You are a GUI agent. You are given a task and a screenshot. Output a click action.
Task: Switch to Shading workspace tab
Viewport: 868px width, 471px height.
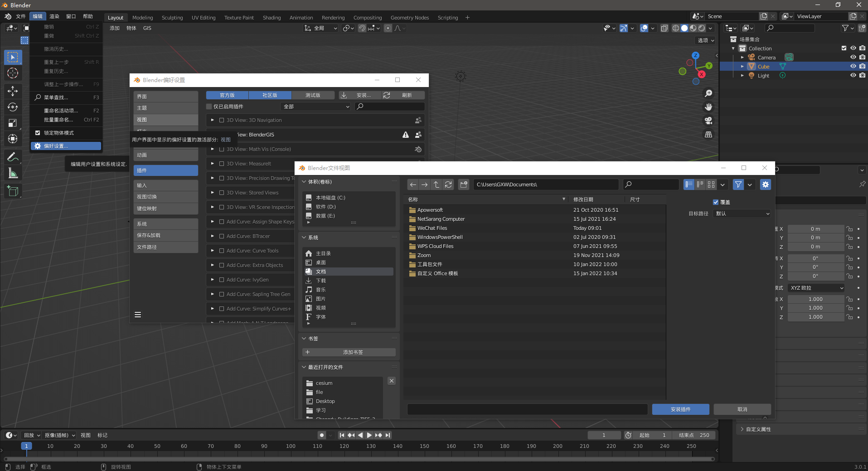pyautogui.click(x=272, y=18)
